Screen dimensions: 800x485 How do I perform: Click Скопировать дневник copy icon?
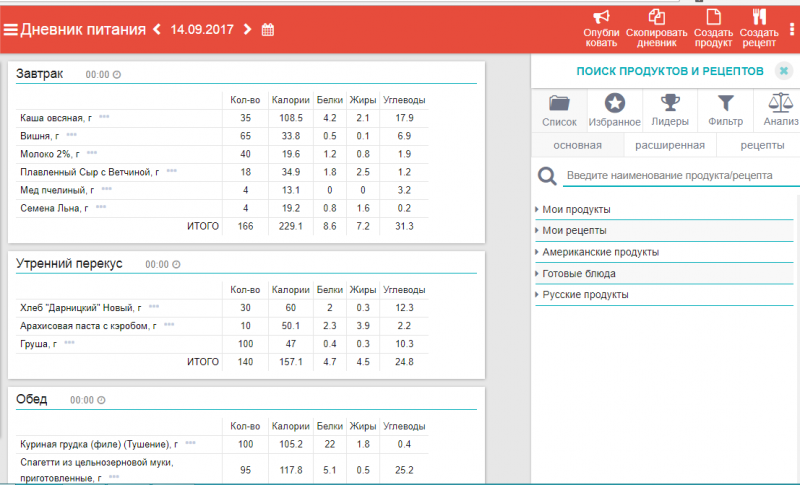click(x=657, y=17)
